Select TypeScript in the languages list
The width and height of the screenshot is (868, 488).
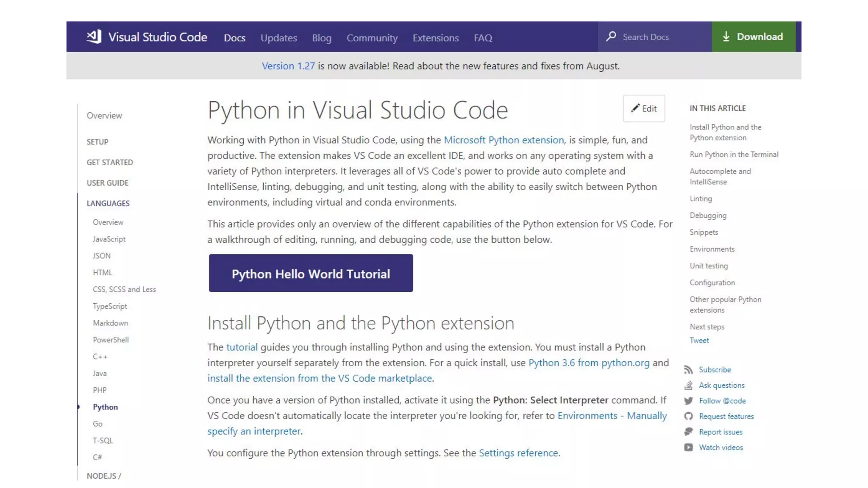pyautogui.click(x=110, y=306)
